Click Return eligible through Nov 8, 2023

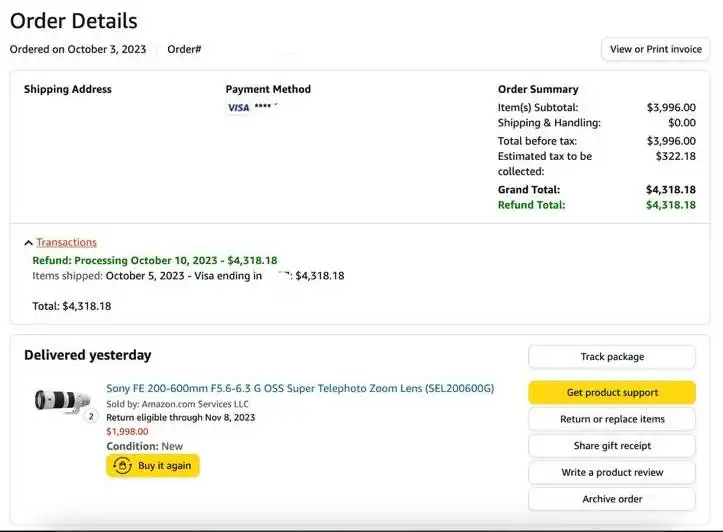click(181, 417)
